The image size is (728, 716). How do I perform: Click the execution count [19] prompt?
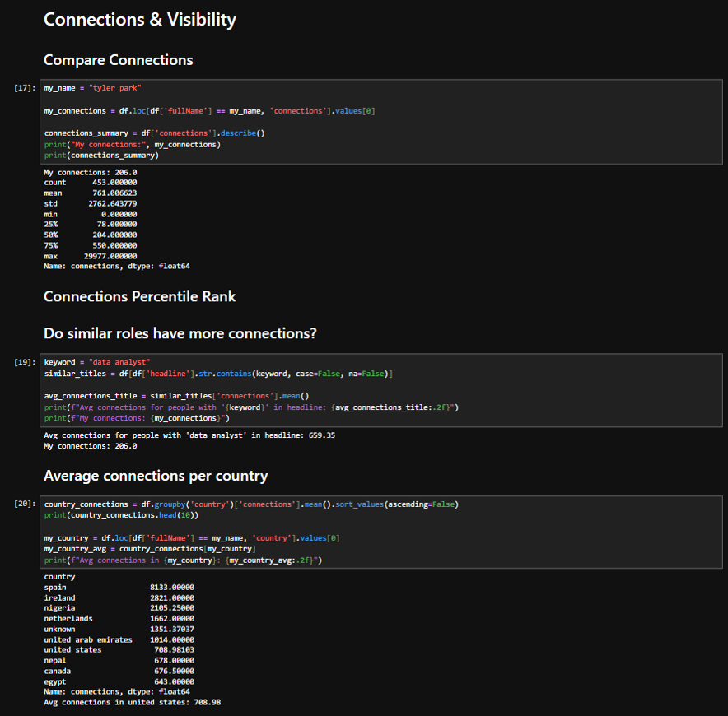coord(23,361)
